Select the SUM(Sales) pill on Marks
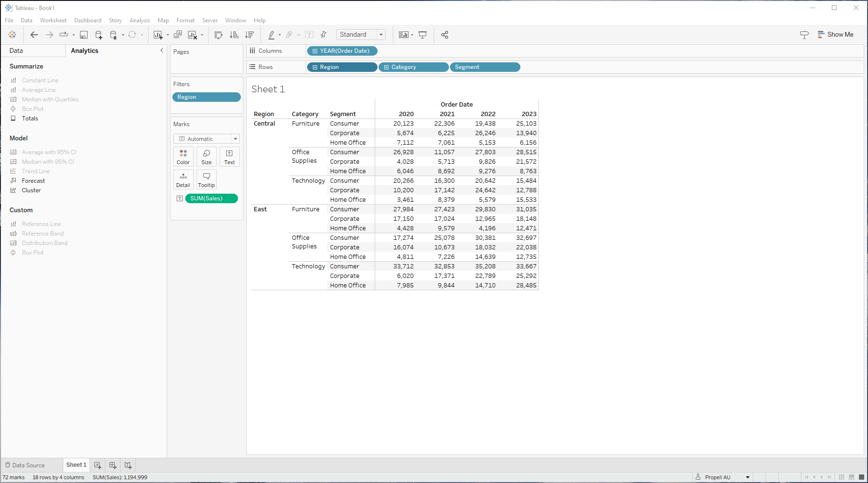The image size is (868, 483). click(211, 198)
